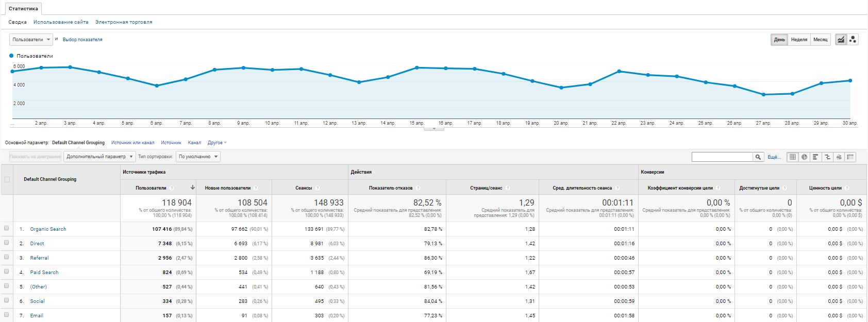
Task: Switch to line chart view icon
Action: [841, 40]
